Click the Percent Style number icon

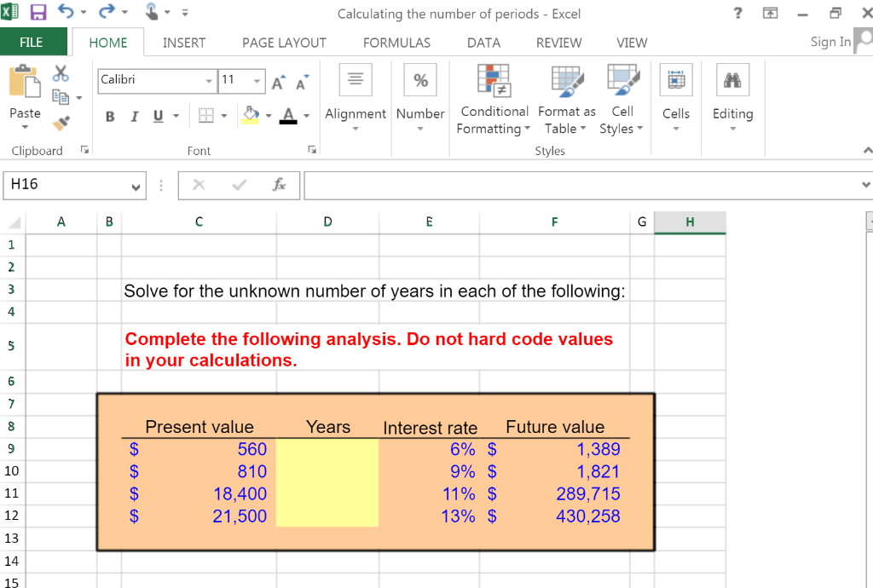coord(420,79)
